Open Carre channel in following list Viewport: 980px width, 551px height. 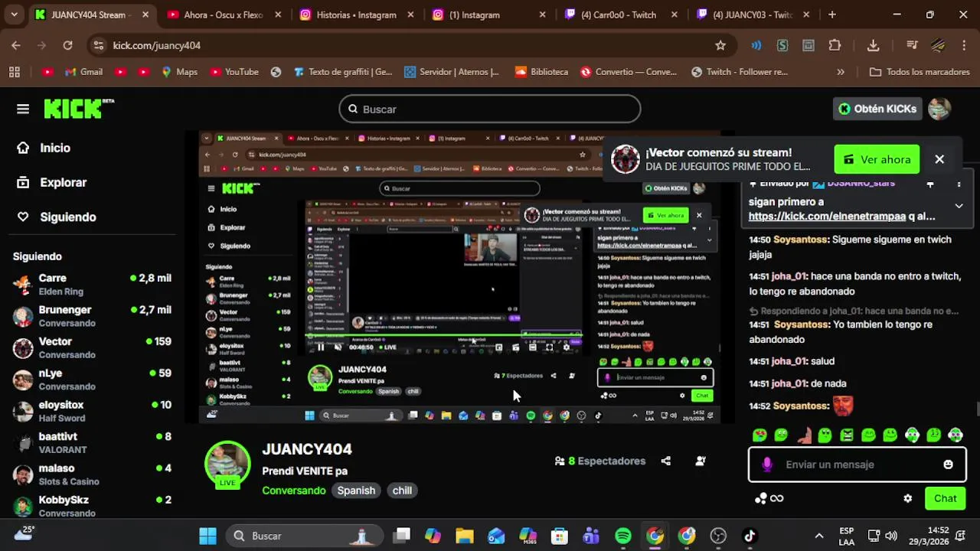click(92, 284)
